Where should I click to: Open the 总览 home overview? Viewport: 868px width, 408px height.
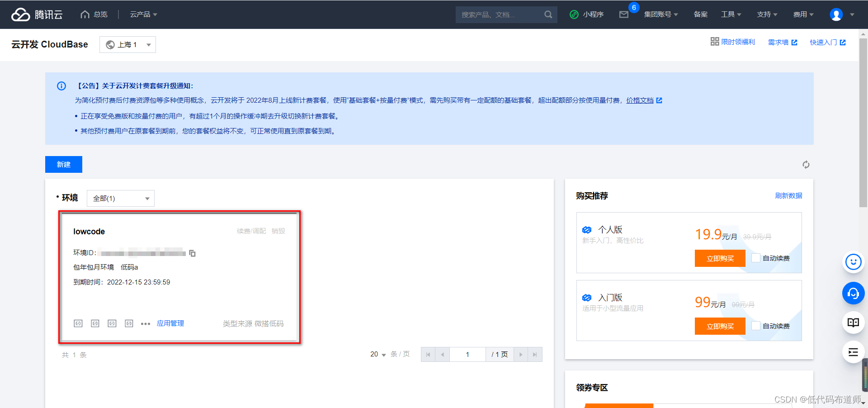[x=94, y=14]
